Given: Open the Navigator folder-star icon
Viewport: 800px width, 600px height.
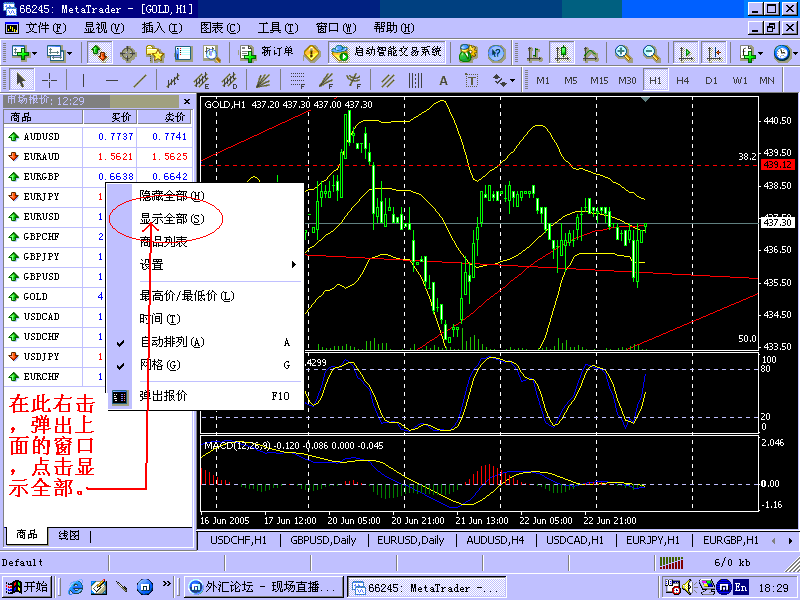Looking at the screenshot, I should pos(155,53).
